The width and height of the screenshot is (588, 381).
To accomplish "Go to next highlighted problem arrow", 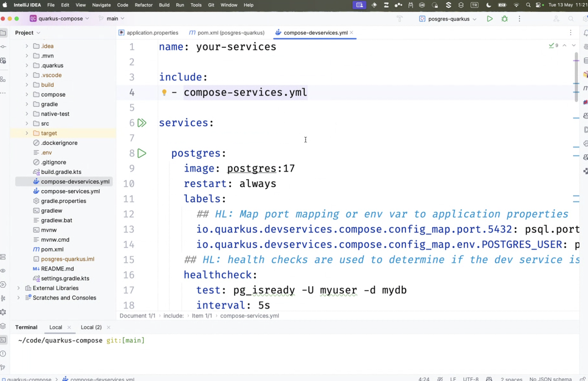I will [574, 46].
